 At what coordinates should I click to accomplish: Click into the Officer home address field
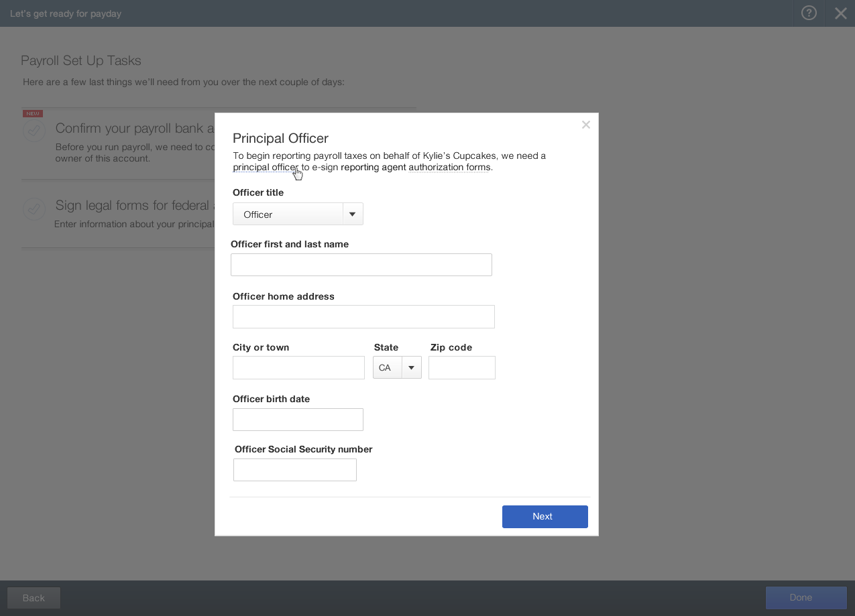point(363,316)
